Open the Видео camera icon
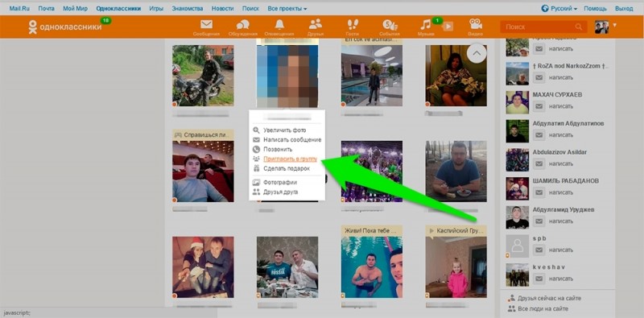 tap(475, 24)
